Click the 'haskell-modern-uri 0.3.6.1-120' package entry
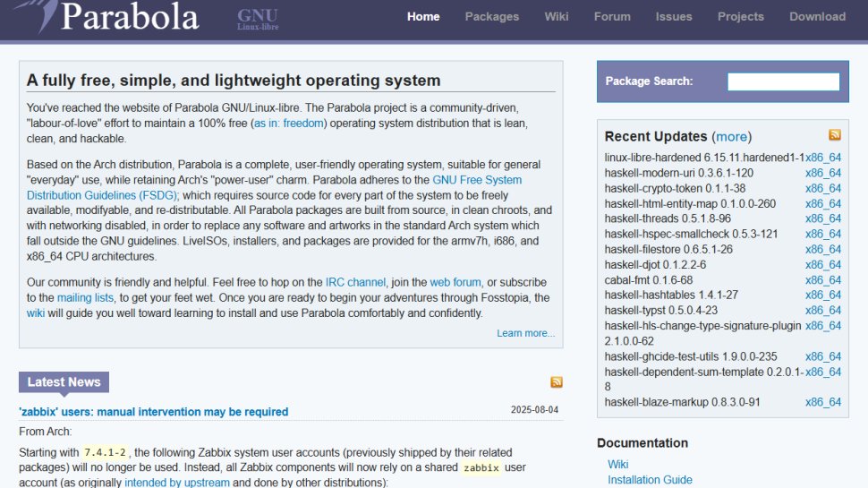 point(678,173)
